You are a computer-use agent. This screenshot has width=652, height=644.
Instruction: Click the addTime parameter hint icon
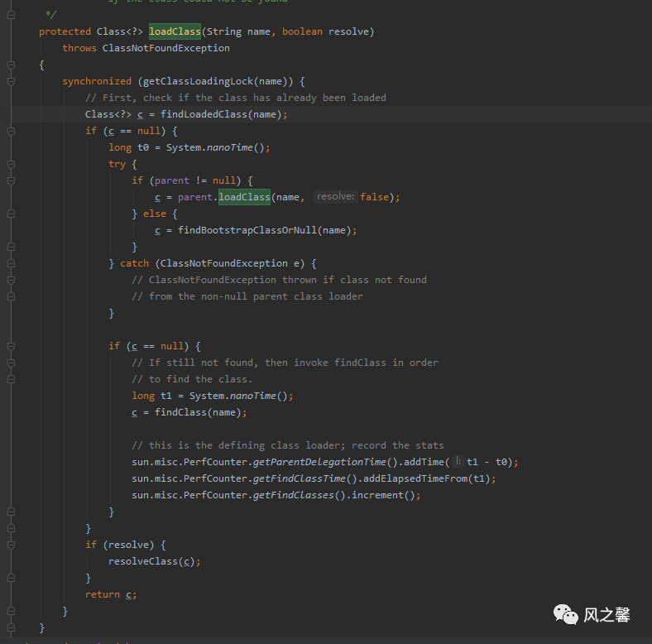458,461
